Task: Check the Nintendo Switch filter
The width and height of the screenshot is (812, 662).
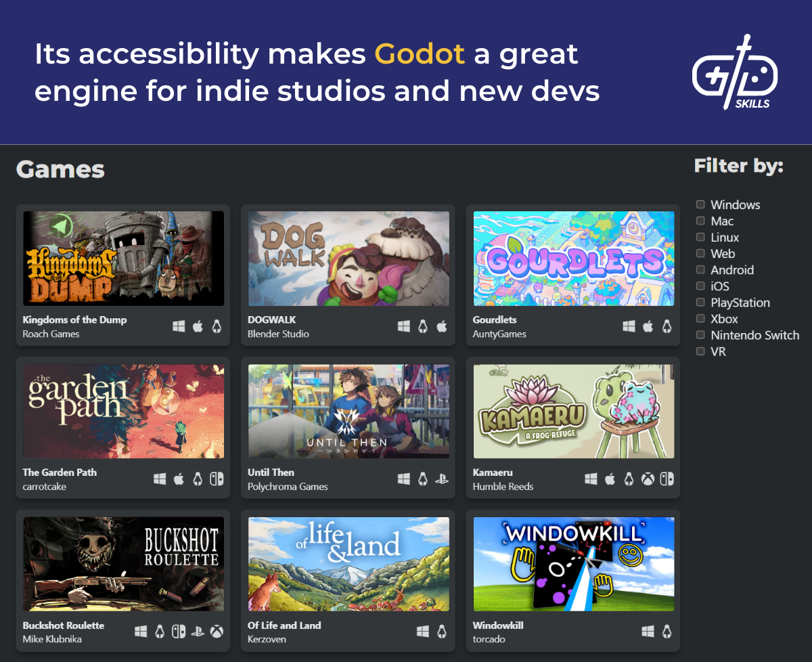Action: (700, 335)
